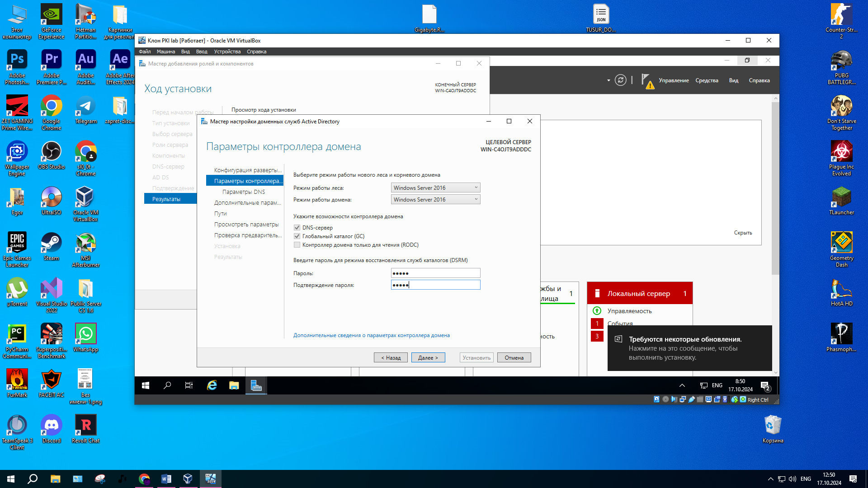This screenshot has width=868, height=488.
Task: Toggle the RODC read-only controller checkbox
Action: click(x=297, y=245)
